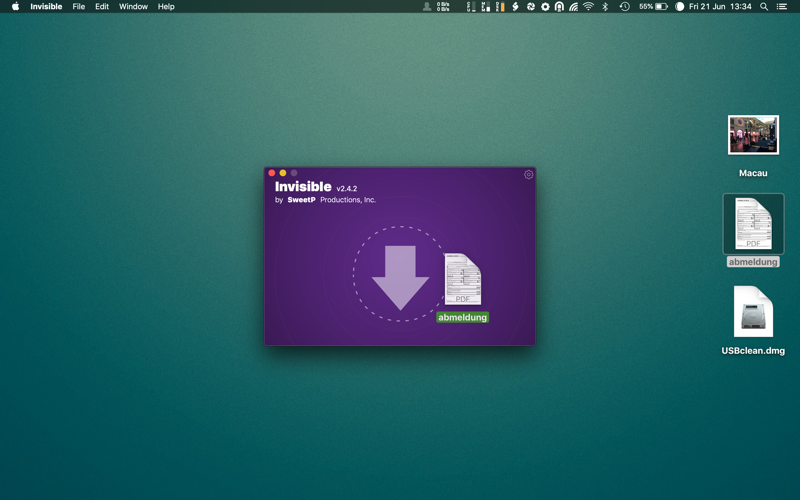
Task: Select the USBclean.dmg disk image icon
Action: (753, 312)
